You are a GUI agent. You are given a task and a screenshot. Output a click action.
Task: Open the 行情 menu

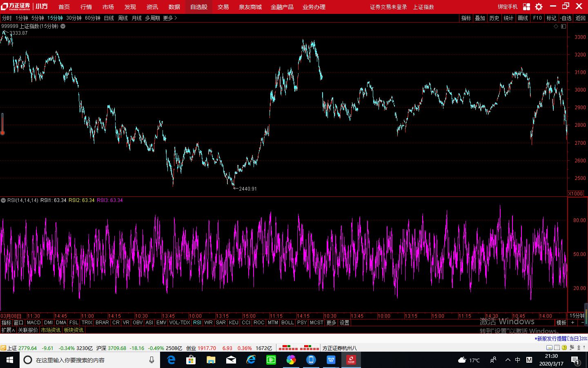86,7
